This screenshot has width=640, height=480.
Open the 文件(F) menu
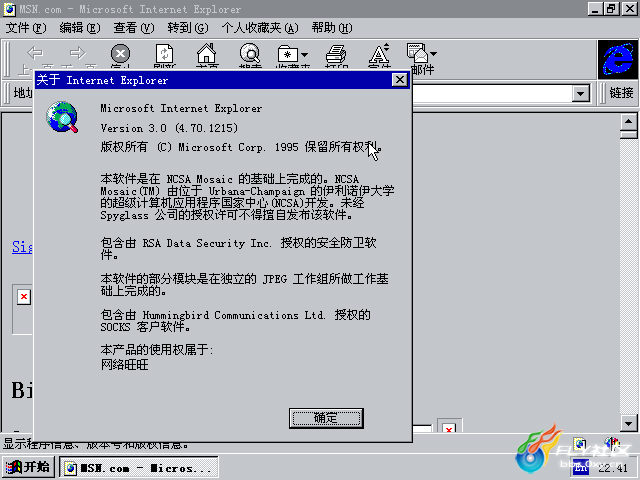click(x=26, y=28)
